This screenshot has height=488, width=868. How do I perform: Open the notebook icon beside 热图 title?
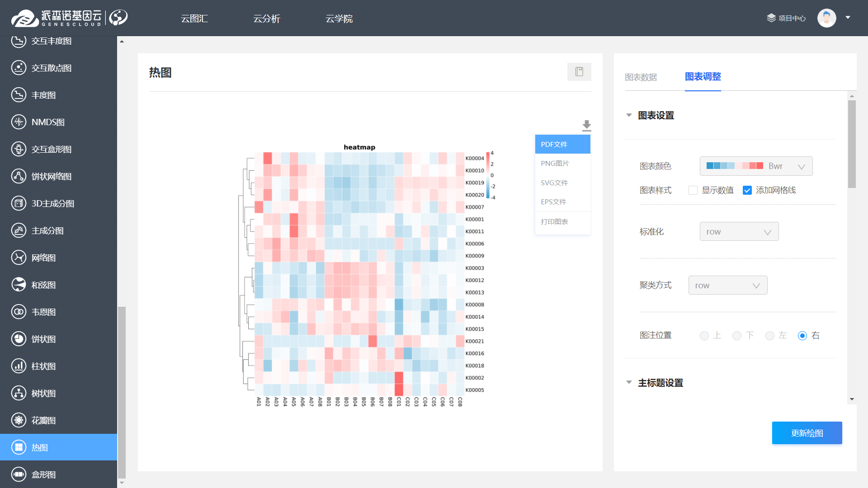pyautogui.click(x=579, y=72)
